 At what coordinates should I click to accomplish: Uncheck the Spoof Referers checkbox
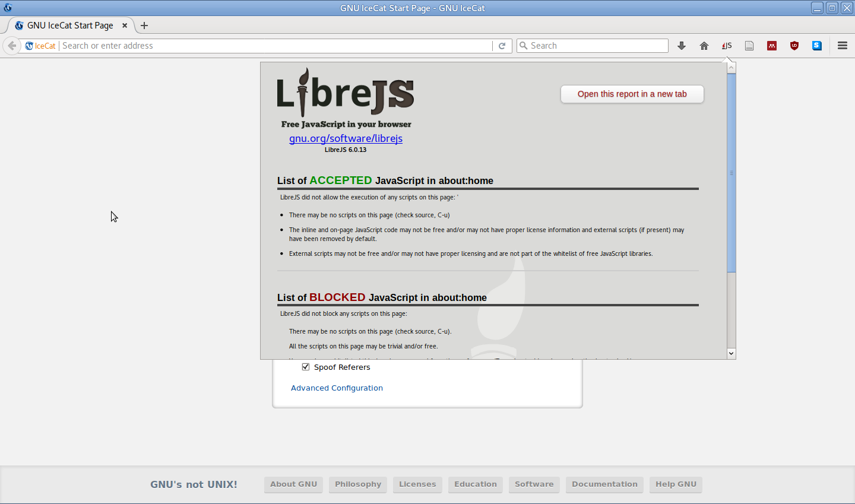(306, 367)
